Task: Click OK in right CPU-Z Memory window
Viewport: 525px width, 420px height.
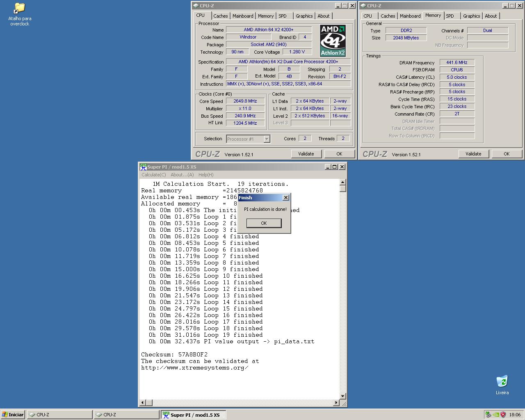Action: pos(507,154)
